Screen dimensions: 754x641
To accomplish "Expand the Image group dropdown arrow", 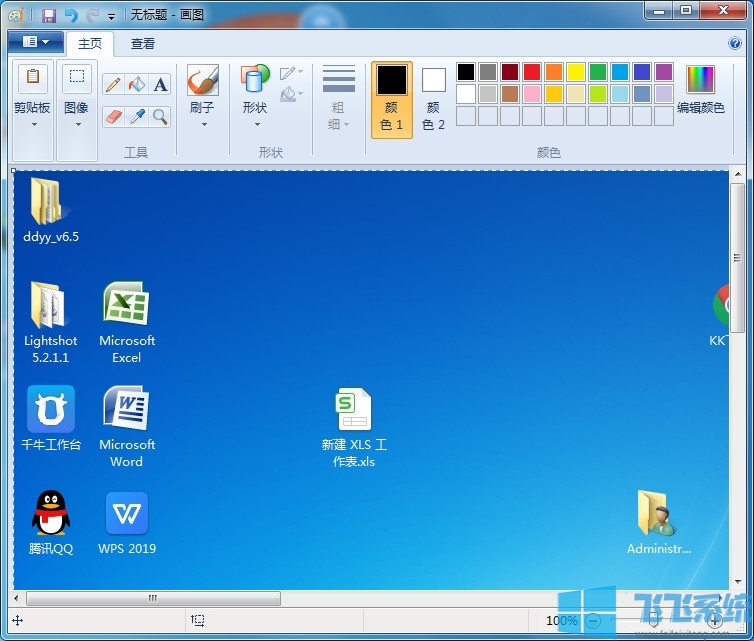I will tap(78, 125).
